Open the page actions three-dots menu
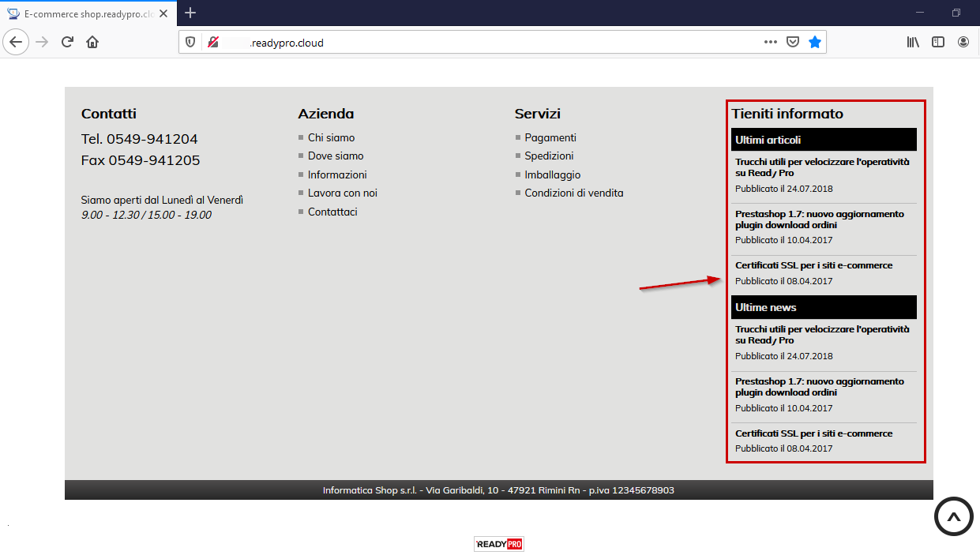 pyautogui.click(x=771, y=43)
